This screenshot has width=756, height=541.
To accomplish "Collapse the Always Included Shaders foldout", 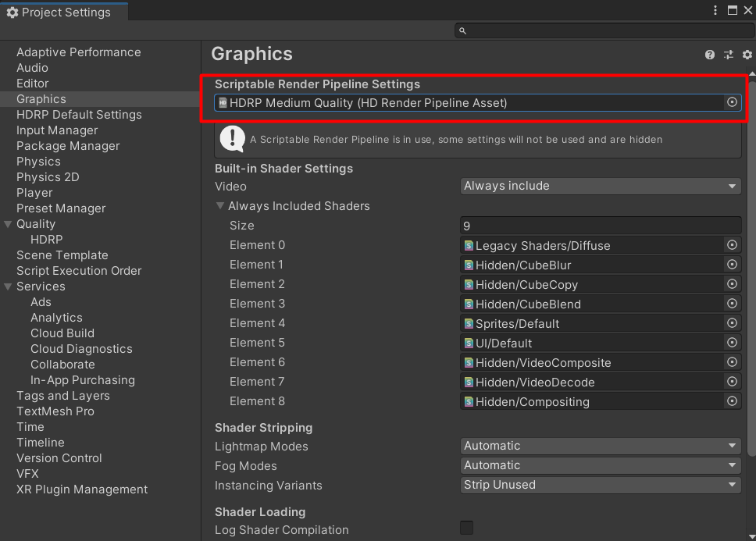I will [220, 206].
